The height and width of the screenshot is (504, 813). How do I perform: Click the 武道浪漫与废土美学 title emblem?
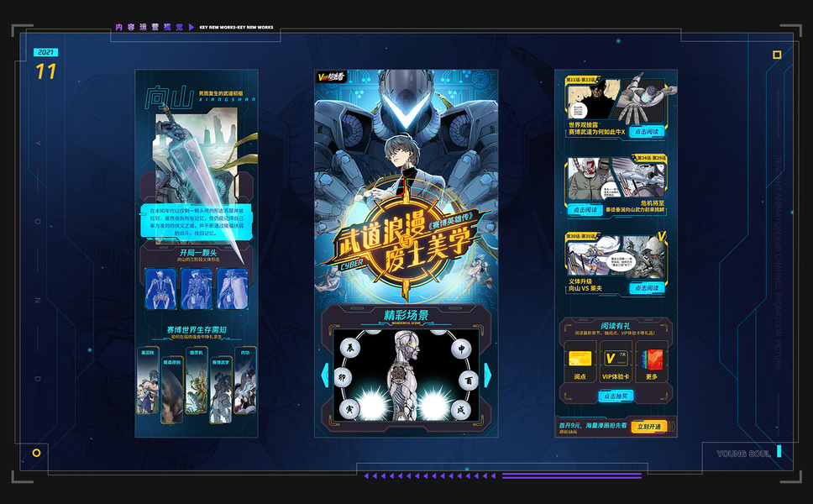point(406,241)
